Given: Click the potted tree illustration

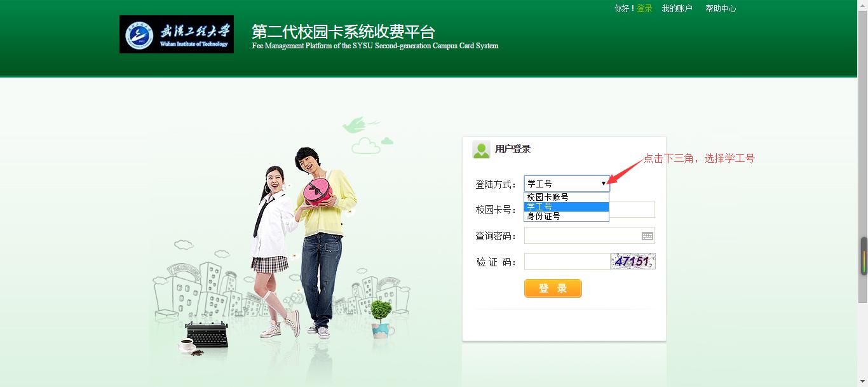Looking at the screenshot, I should [381, 319].
